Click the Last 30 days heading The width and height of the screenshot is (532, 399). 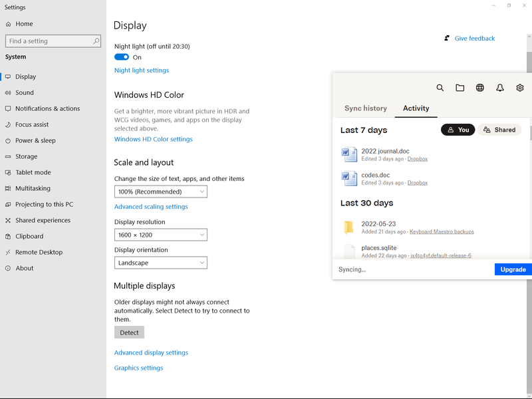367,203
